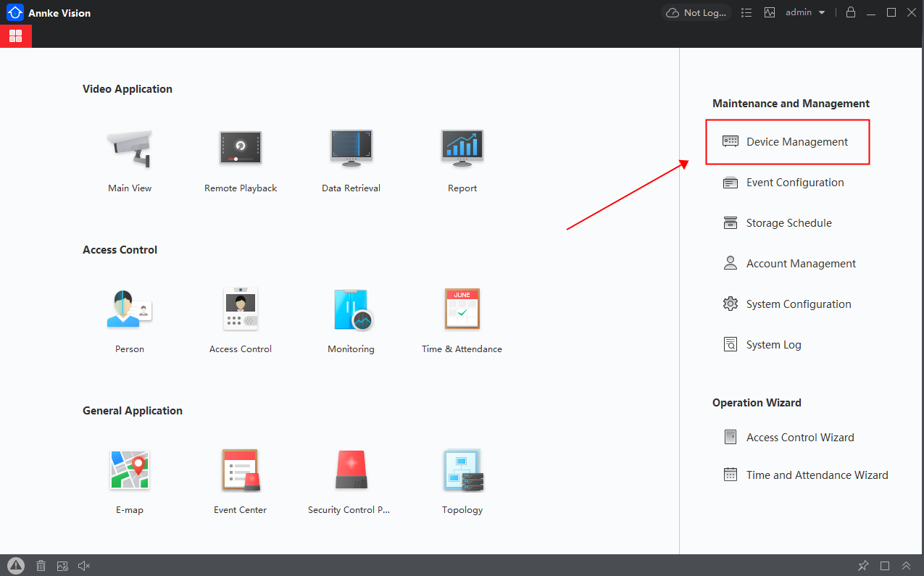This screenshot has height=576, width=924.
Task: Toggle the mute speaker icon in status bar
Action: pos(83,566)
